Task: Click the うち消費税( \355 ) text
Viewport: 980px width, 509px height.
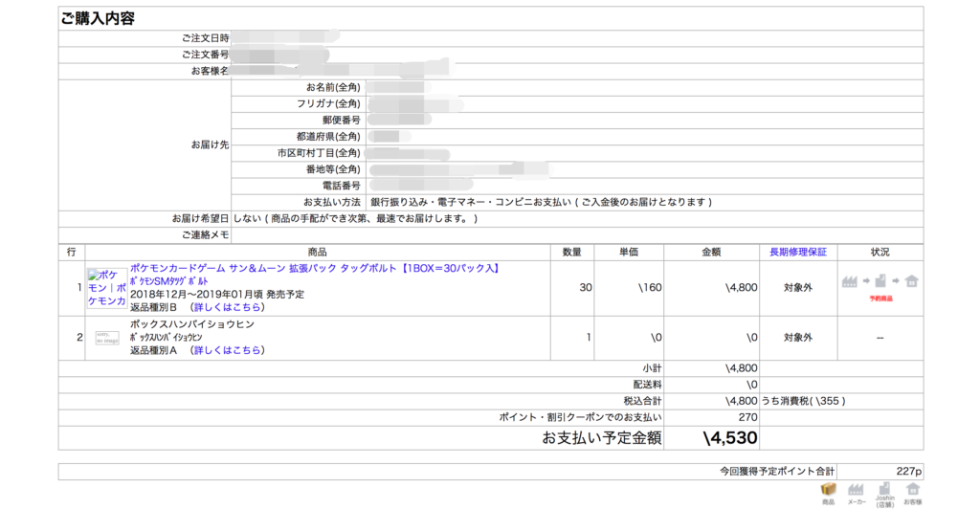Action: click(x=803, y=401)
